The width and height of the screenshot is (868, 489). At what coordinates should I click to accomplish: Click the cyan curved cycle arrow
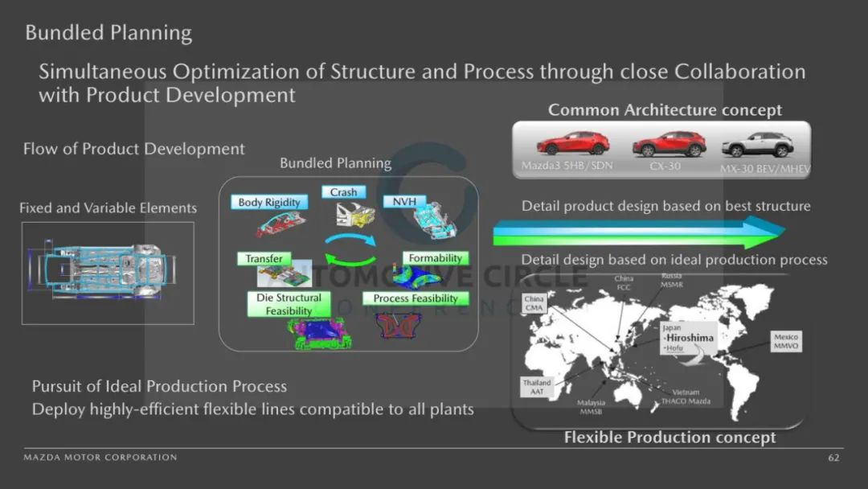[350, 240]
